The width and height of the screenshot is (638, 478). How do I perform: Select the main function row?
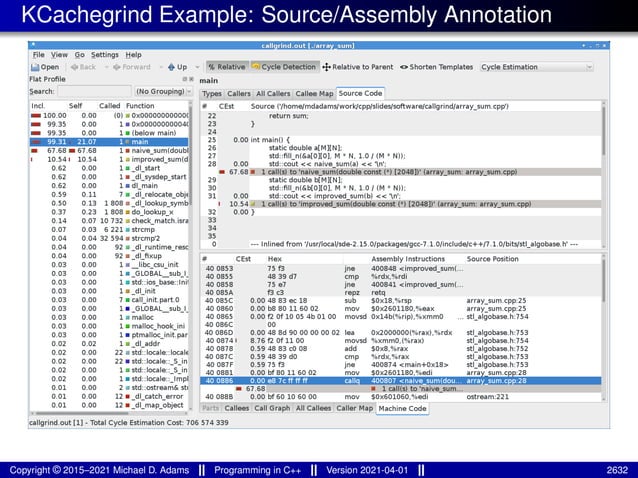109,142
